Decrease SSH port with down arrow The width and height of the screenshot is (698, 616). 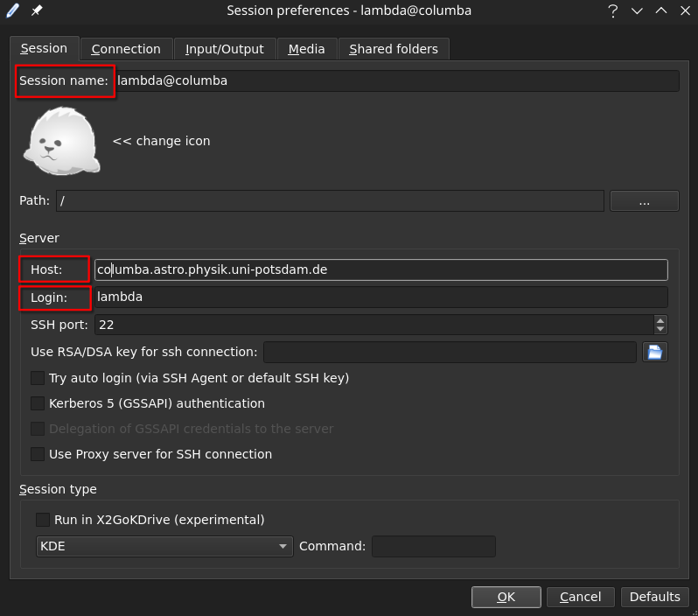pyautogui.click(x=660, y=329)
